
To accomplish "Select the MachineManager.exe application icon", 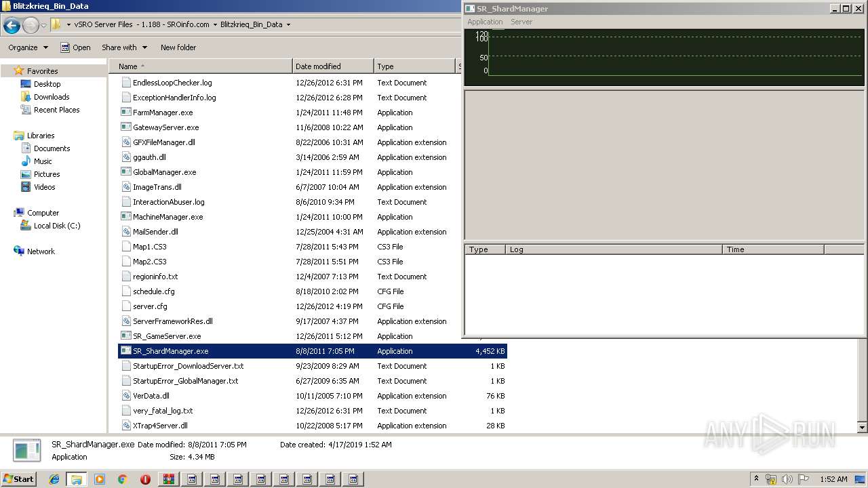I will click(125, 217).
